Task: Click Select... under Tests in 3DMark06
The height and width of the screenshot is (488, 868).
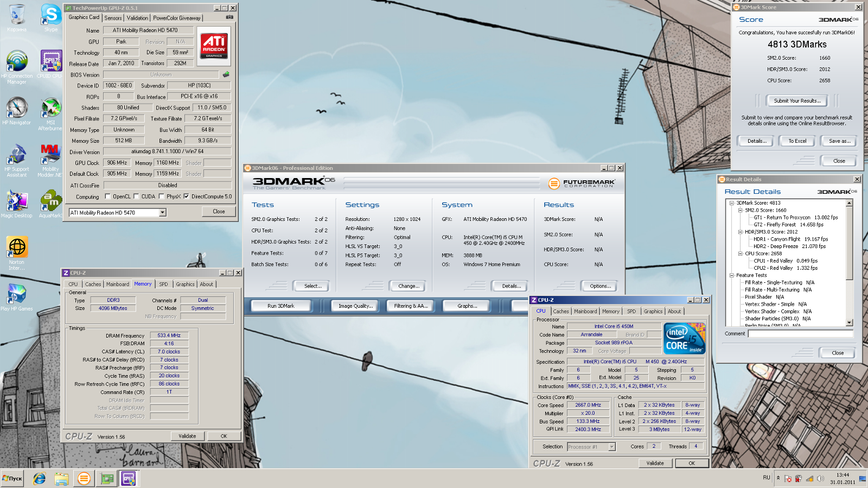Action: (312, 286)
